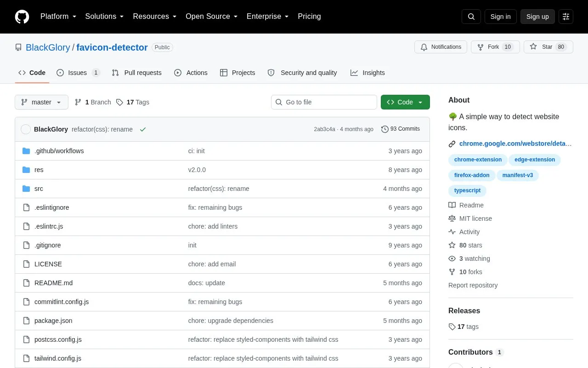
Task: Expand the Platform menu
Action: [58, 17]
